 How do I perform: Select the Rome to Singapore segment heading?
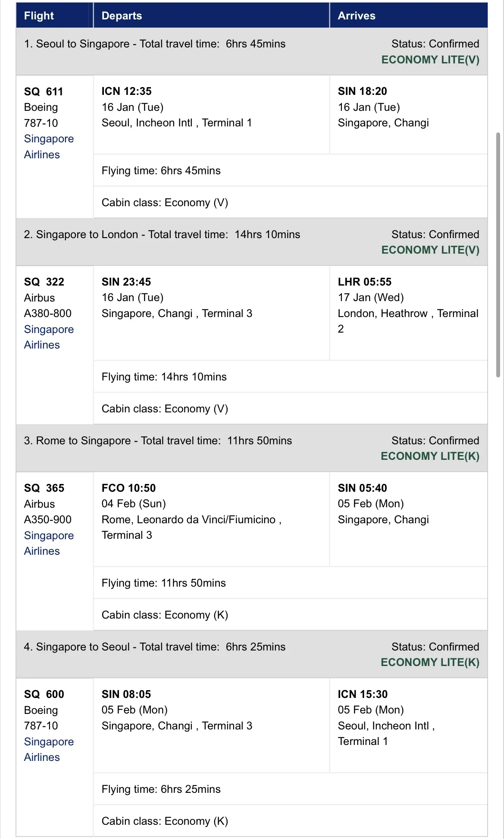click(158, 441)
